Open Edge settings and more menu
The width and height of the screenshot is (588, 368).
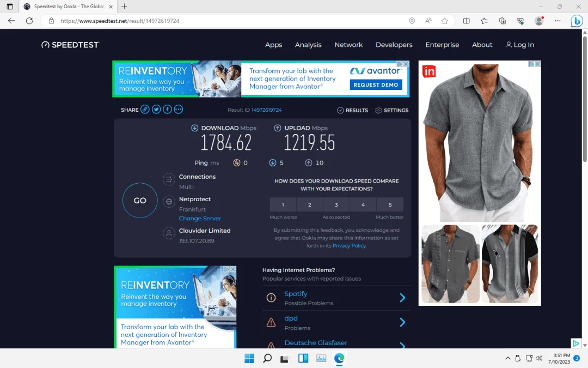[558, 21]
